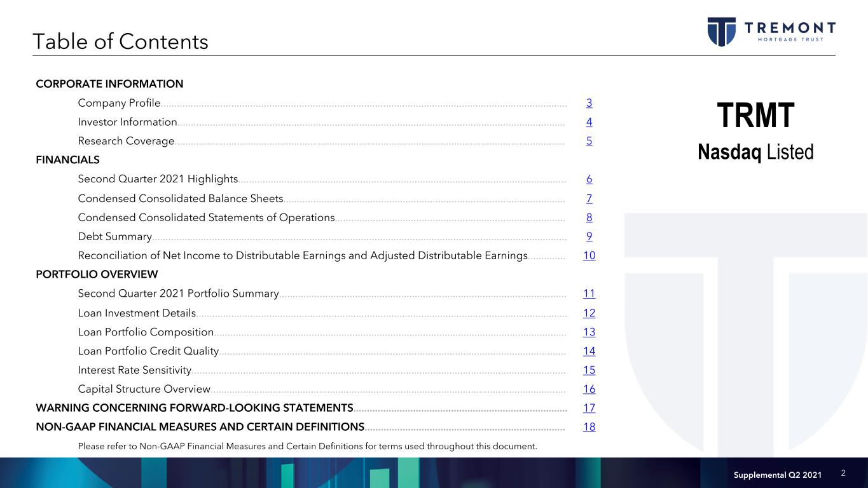Click page 13 Loan Portfolio Composition link
This screenshot has width=868, height=488.
pos(589,332)
